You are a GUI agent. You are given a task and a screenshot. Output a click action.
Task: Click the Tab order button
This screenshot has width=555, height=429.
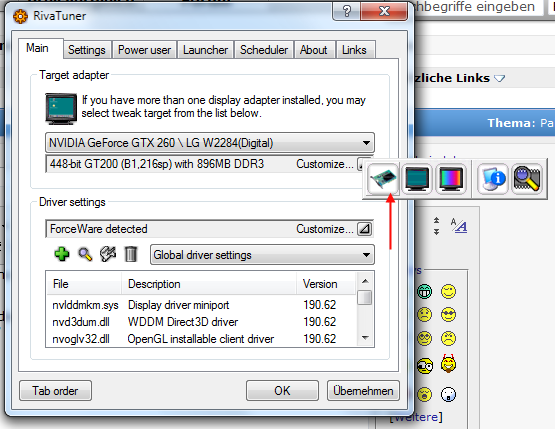click(x=55, y=391)
